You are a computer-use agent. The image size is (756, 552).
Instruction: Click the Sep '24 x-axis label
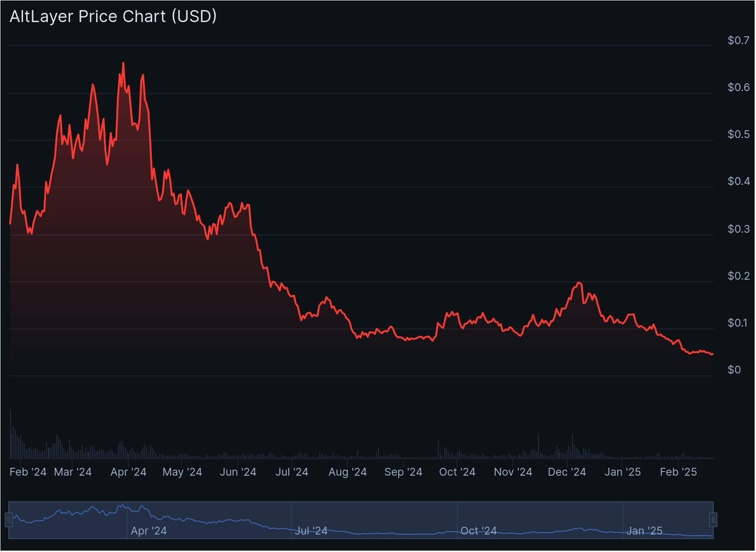[x=403, y=472]
